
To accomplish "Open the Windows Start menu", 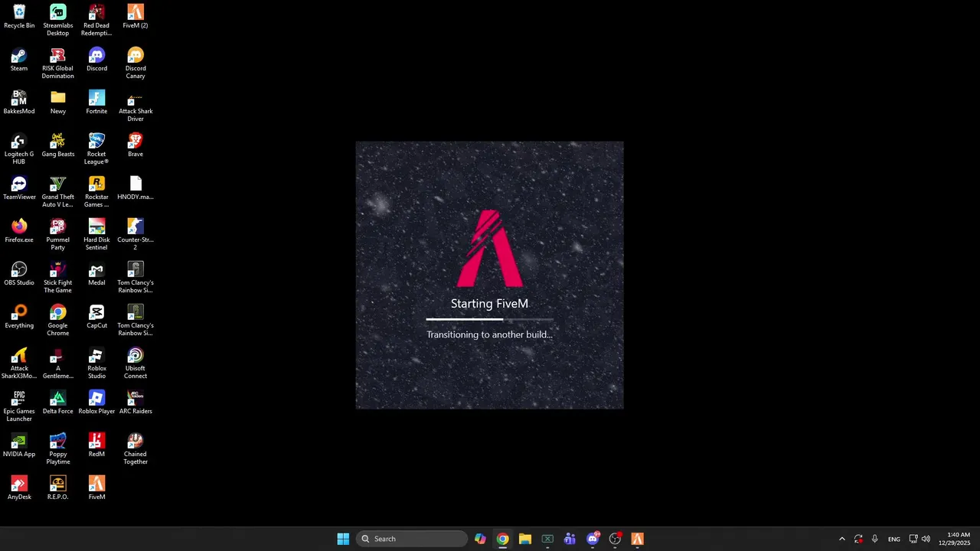I will [x=343, y=539].
